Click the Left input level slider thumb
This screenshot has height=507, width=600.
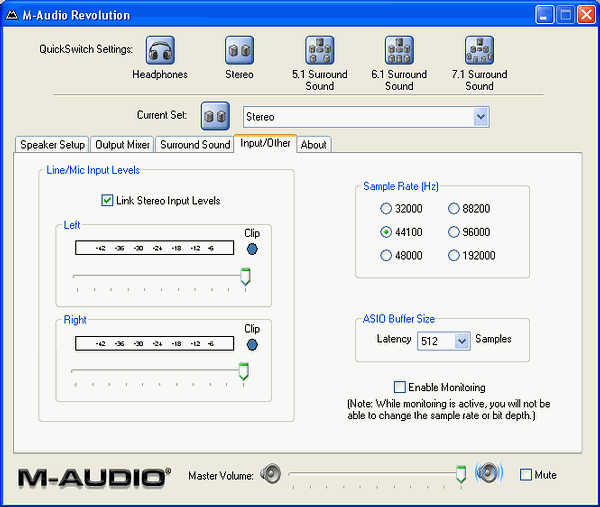(x=245, y=277)
